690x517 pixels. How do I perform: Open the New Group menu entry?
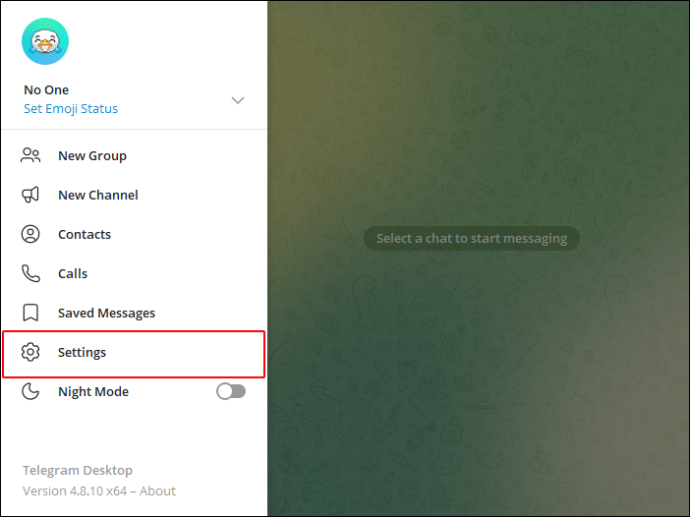(x=134, y=156)
